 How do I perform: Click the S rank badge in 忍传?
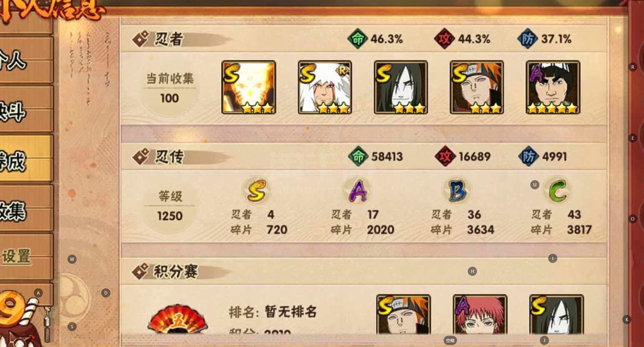[256, 191]
